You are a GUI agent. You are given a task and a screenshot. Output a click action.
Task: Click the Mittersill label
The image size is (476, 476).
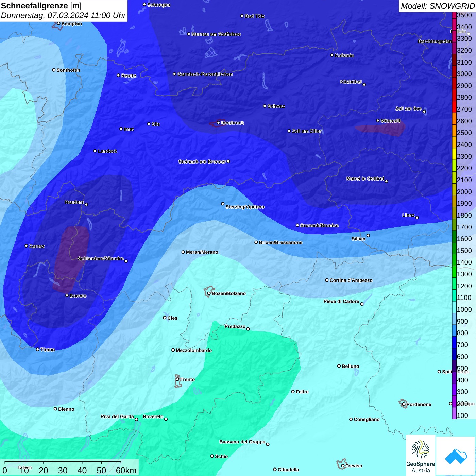391,121
